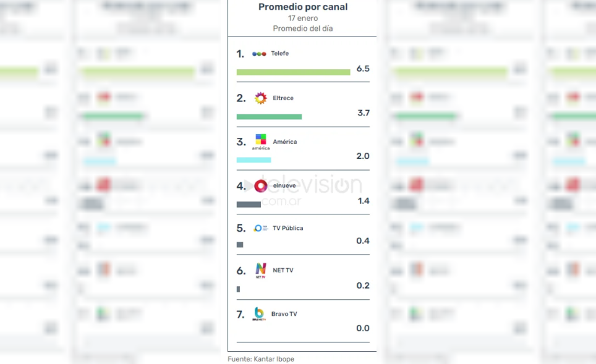Select the TV Pública logo
Viewport: 596px width, 364px height.
point(260,228)
